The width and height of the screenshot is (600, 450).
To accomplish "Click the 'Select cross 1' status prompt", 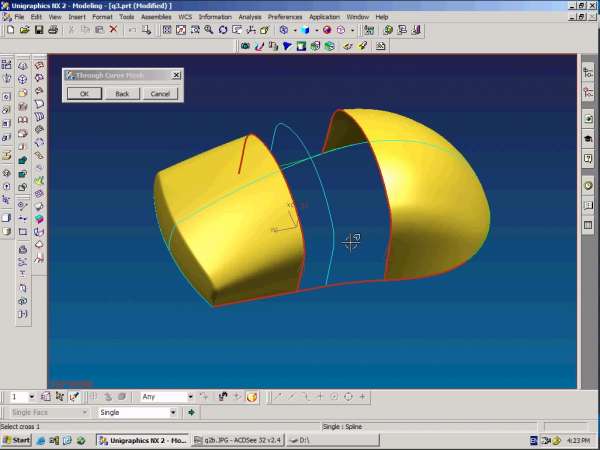I will [x=20, y=427].
